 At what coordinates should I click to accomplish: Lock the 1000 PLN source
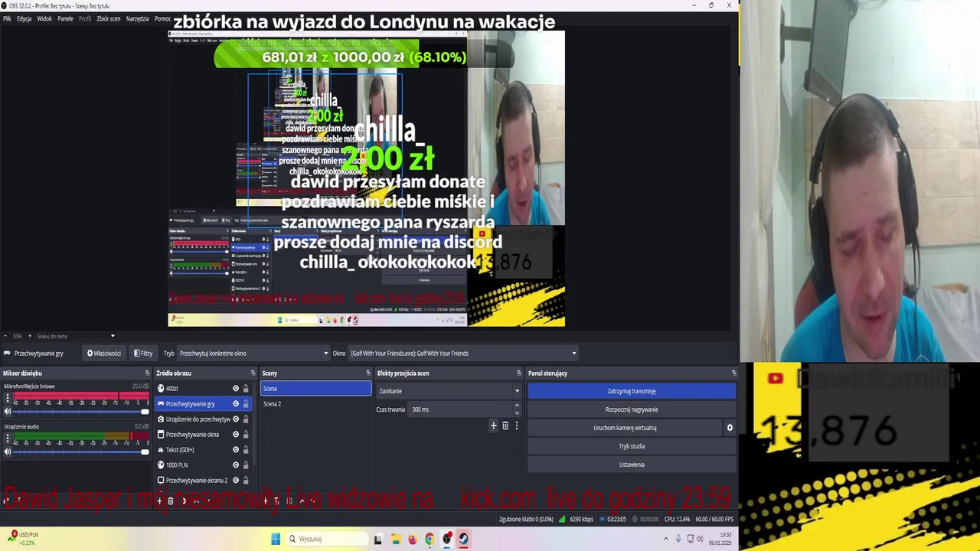[246, 465]
